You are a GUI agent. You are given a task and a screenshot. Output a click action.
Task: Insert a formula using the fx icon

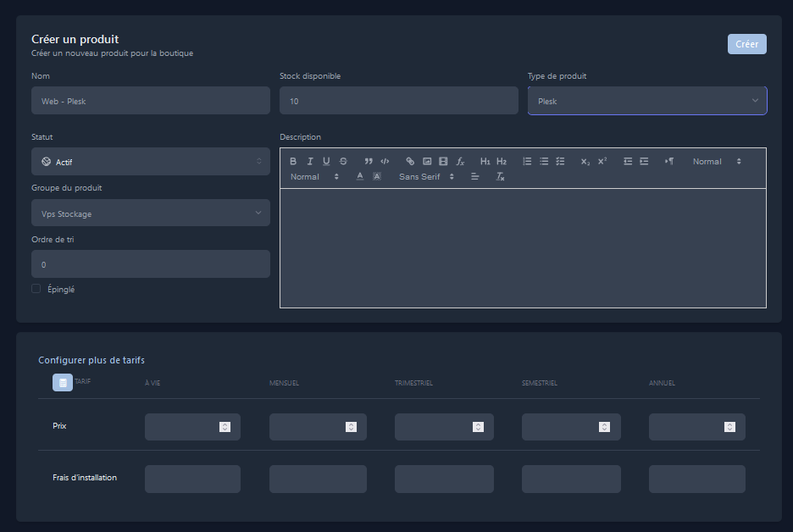click(x=460, y=161)
